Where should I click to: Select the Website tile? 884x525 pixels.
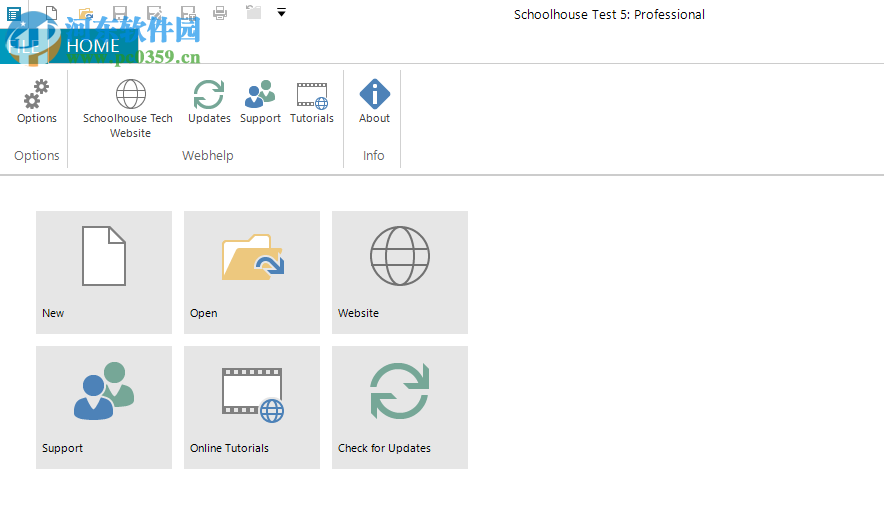point(400,272)
